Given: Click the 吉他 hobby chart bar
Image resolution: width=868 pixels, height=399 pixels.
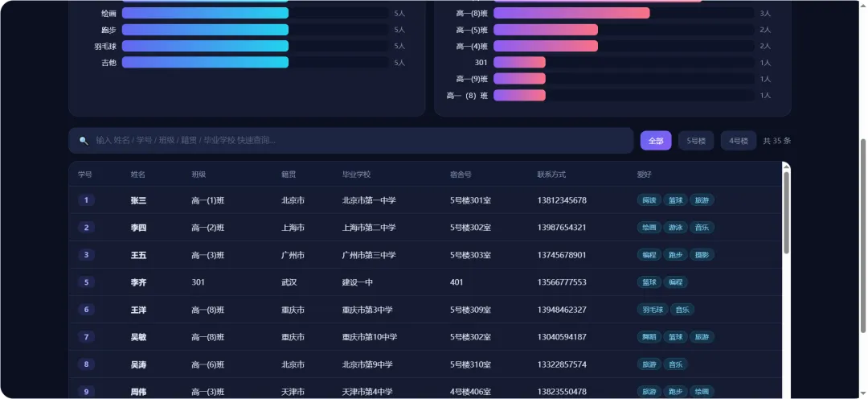Looking at the screenshot, I should point(206,62).
